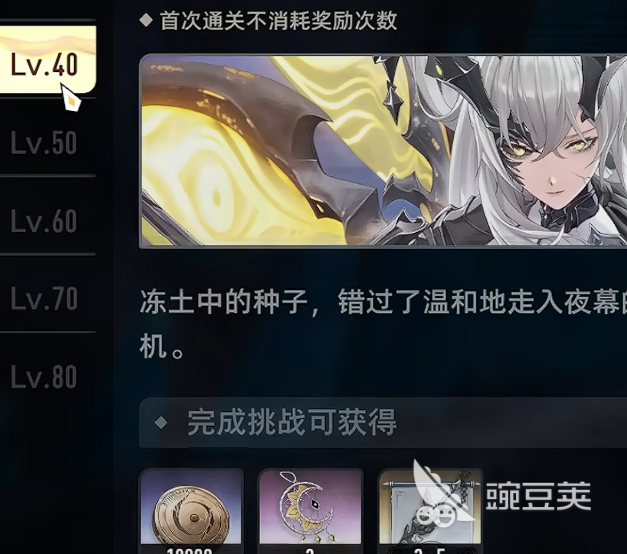Viewport: 627px width, 554px height.
Task: Open the Lv.70 difficulty tab
Action: [47, 299]
